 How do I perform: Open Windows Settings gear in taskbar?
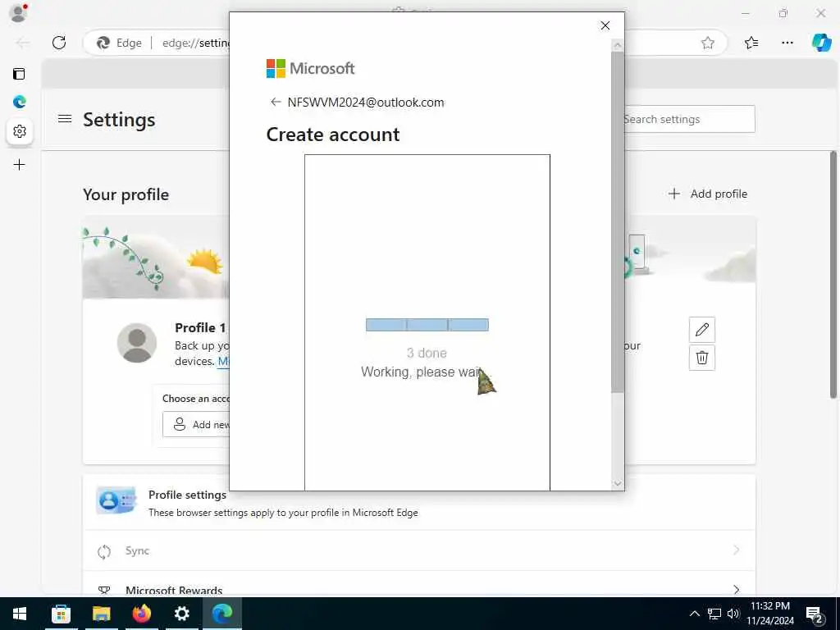pyautogui.click(x=181, y=614)
